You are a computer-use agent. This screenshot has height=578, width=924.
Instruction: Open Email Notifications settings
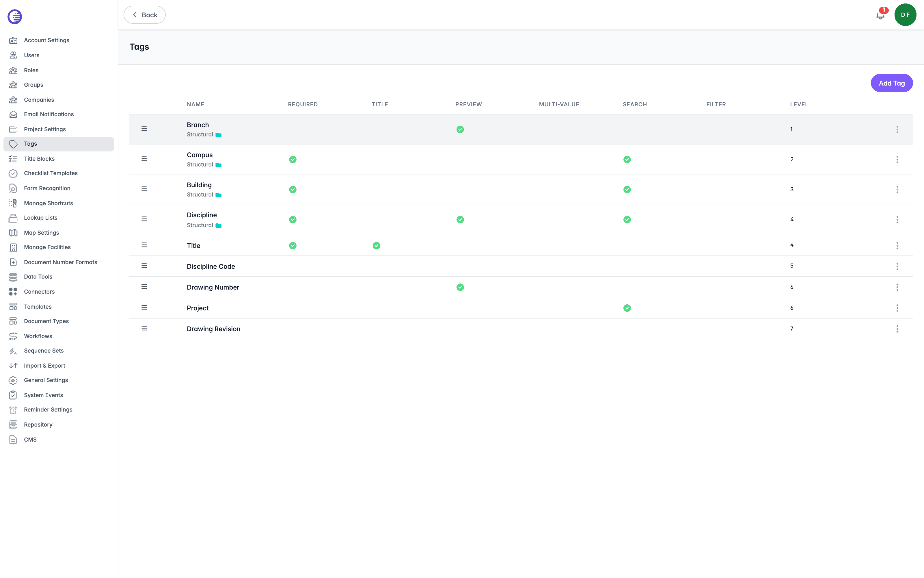tap(49, 114)
